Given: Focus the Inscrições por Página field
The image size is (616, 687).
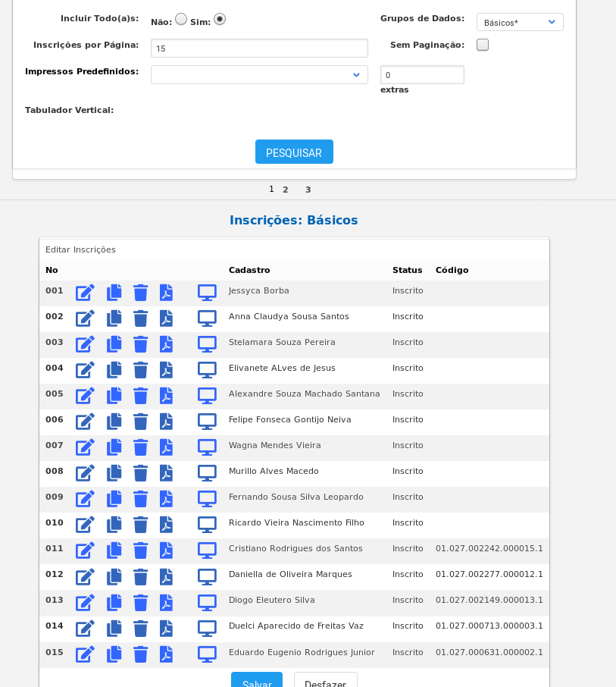Looking at the screenshot, I should [x=259, y=49].
